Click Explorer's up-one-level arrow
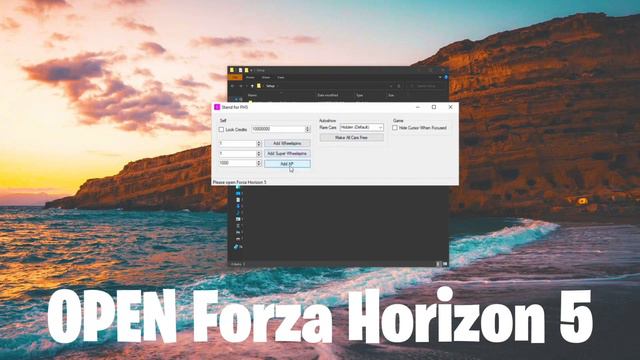This screenshot has width=640, height=360. (252, 86)
